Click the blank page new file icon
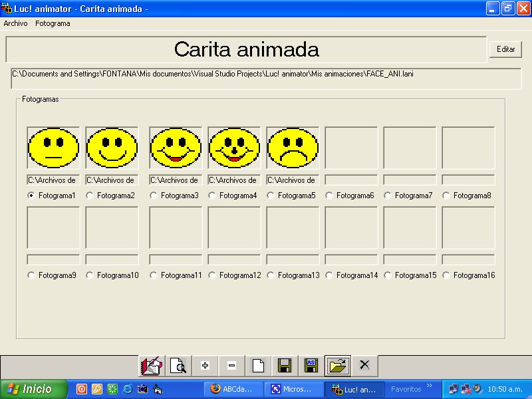The image size is (532, 399). (258, 366)
